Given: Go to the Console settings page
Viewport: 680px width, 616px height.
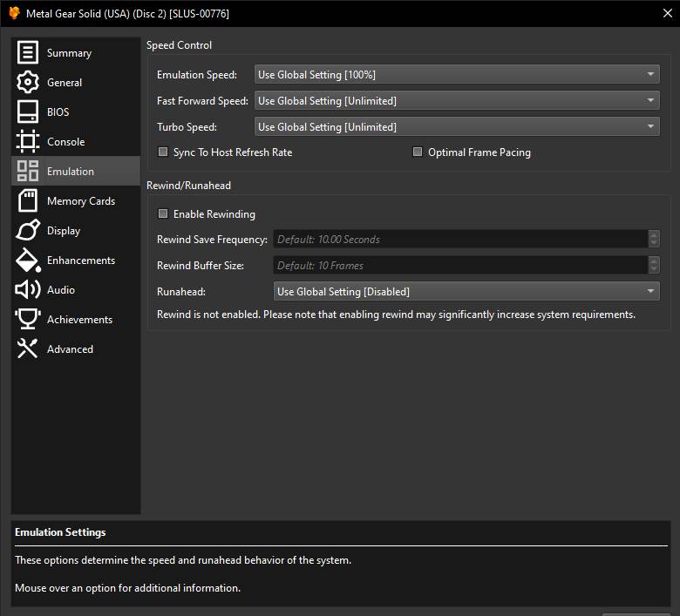Looking at the screenshot, I should (76, 141).
